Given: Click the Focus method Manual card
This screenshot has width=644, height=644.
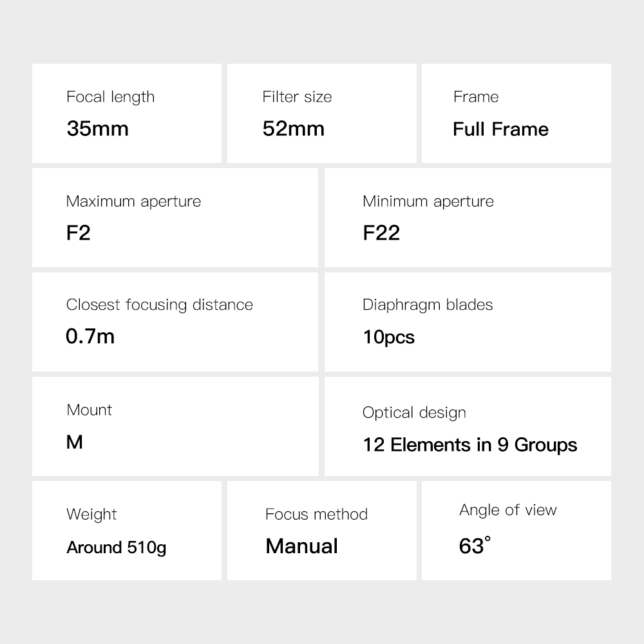Looking at the screenshot, I should pyautogui.click(x=321, y=530).
